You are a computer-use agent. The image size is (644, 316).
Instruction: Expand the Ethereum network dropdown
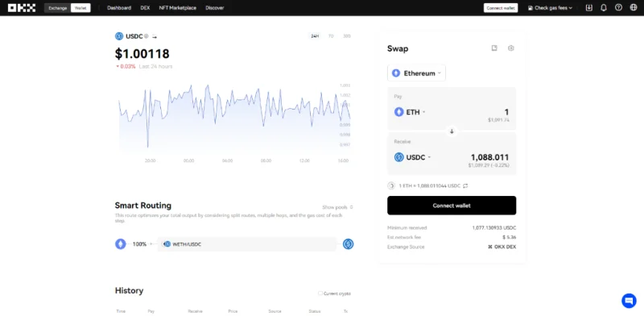[416, 73]
